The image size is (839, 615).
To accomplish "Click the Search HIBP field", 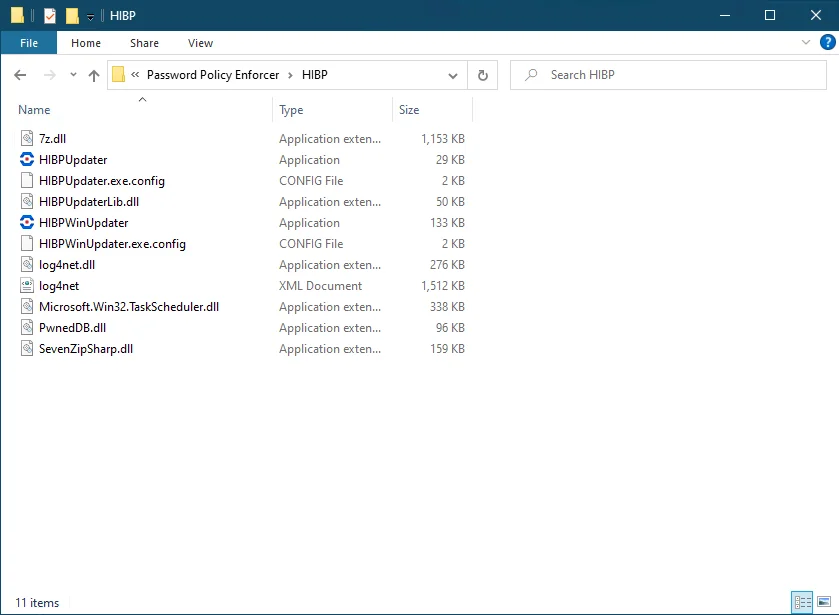I will tap(668, 75).
